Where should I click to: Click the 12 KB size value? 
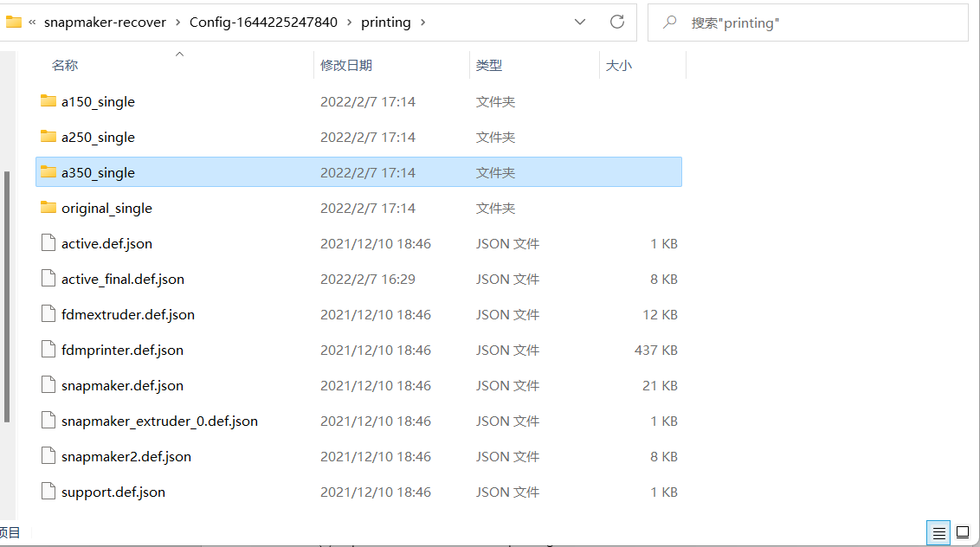pos(660,314)
